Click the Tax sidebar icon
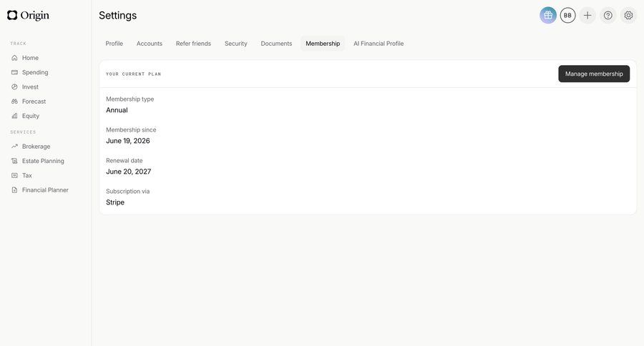The height and width of the screenshot is (346, 644). [14, 175]
